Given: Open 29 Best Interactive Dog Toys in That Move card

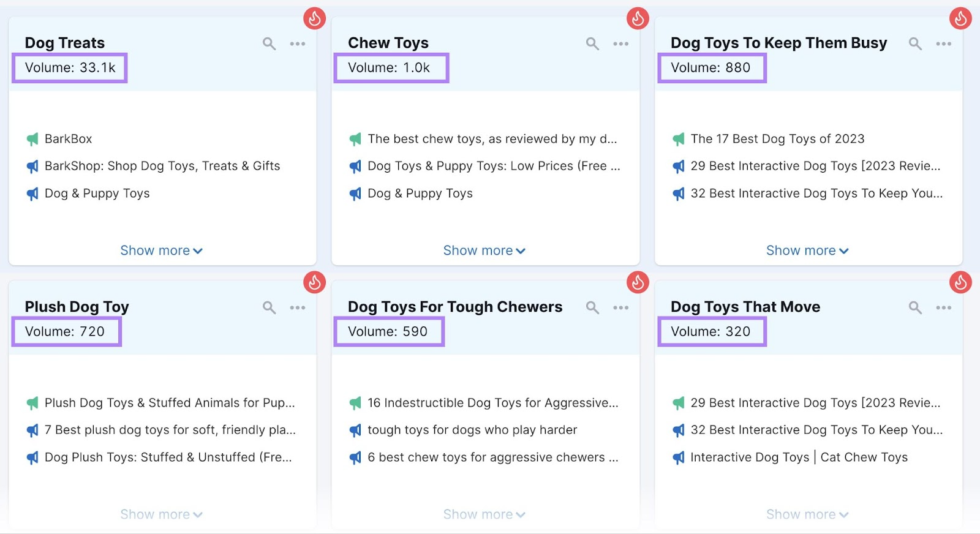Looking at the screenshot, I should [x=815, y=403].
